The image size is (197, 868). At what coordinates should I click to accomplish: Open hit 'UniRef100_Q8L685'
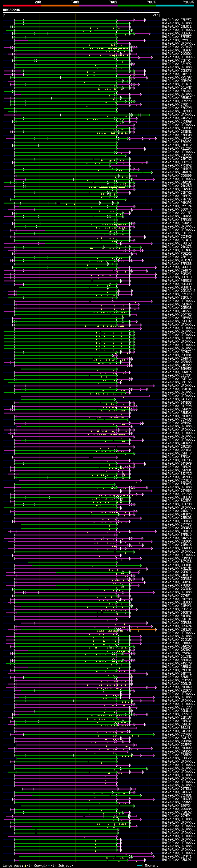tap(177, 33)
